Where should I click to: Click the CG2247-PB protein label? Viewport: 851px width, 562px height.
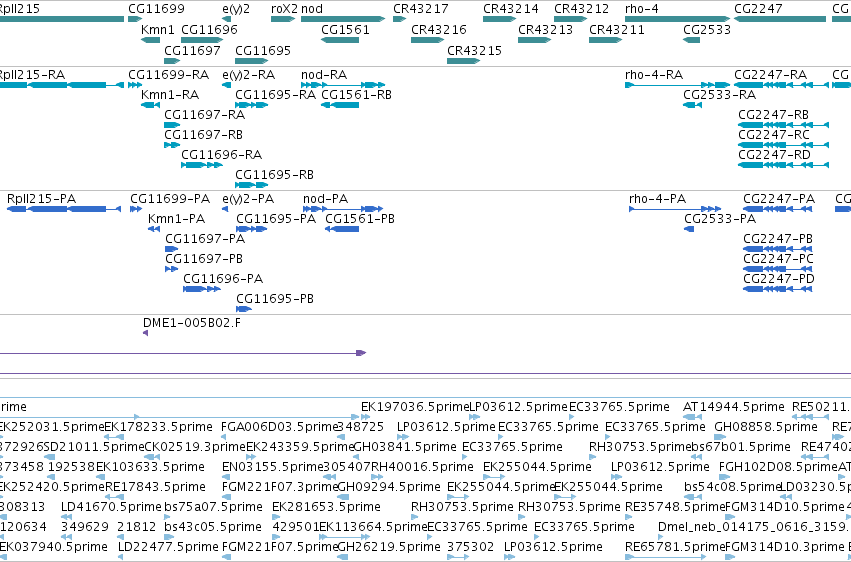click(778, 239)
